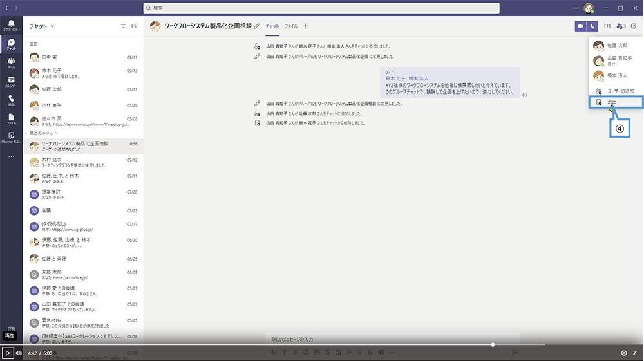Open the 佐藤 と 斉藤 chat
Image resolution: width=644 pixels, height=361 pixels.
click(83, 259)
